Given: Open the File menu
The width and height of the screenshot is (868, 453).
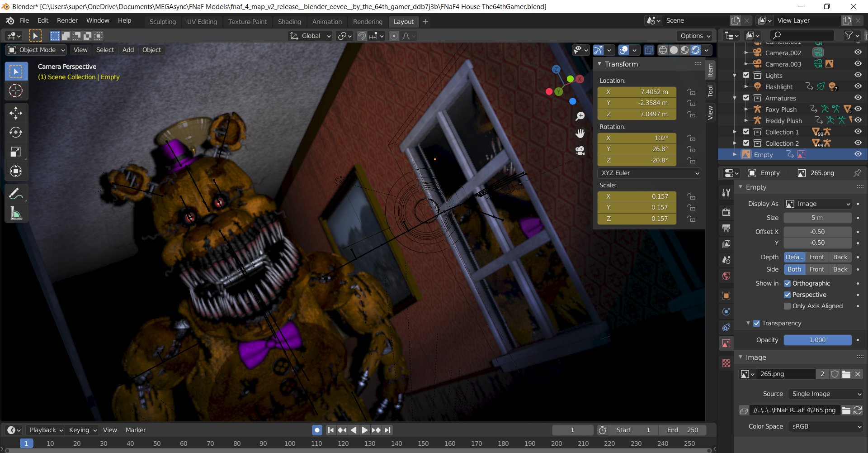Looking at the screenshot, I should point(24,21).
